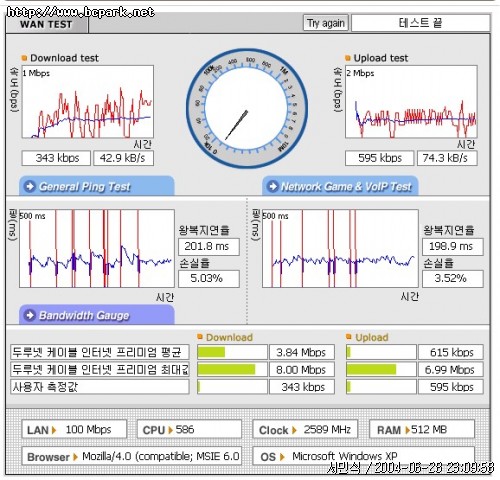Viewport: 500px width, 480px height.
Task: Click the VoIP test latency graph
Action: (340, 248)
